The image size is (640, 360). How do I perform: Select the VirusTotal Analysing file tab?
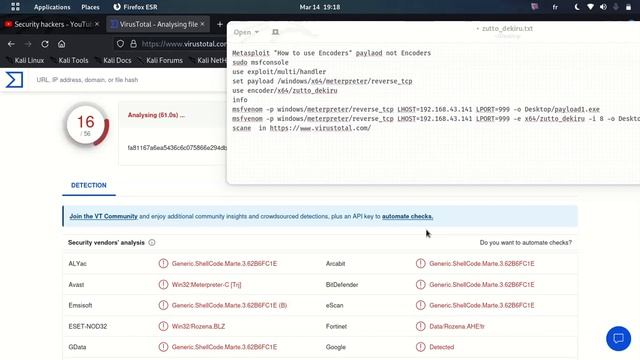[x=158, y=24]
